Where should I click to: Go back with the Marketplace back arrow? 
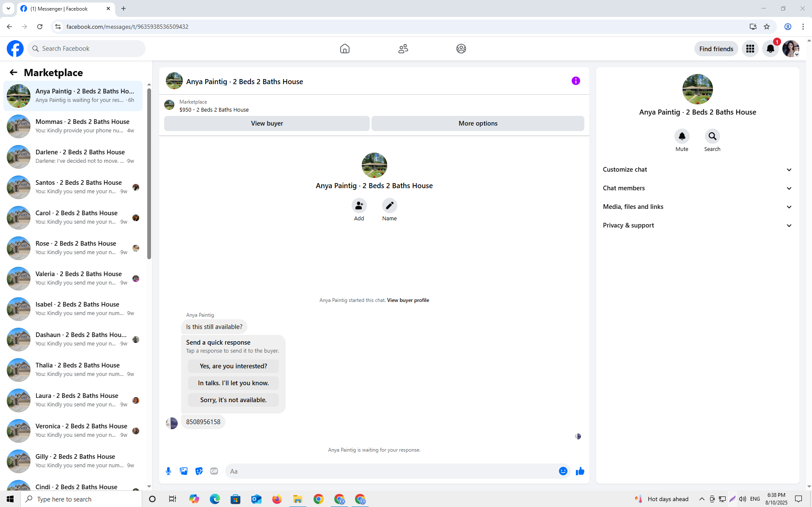[x=14, y=73]
